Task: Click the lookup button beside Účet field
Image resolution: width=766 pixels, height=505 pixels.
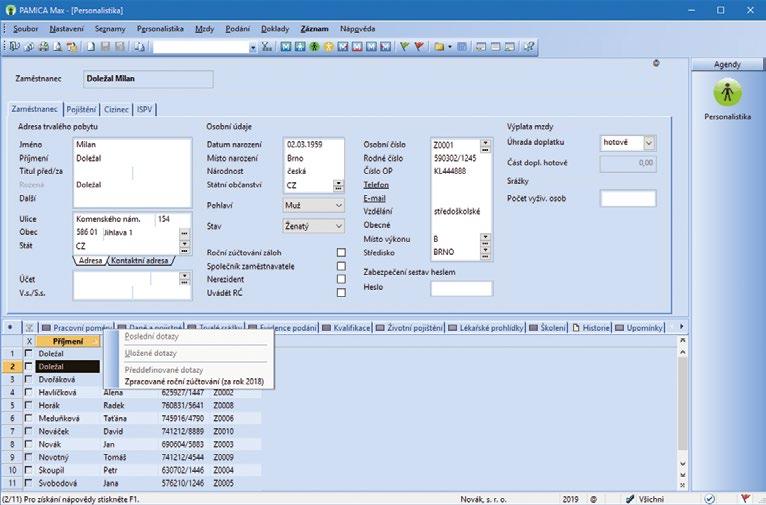Action: coord(184,278)
